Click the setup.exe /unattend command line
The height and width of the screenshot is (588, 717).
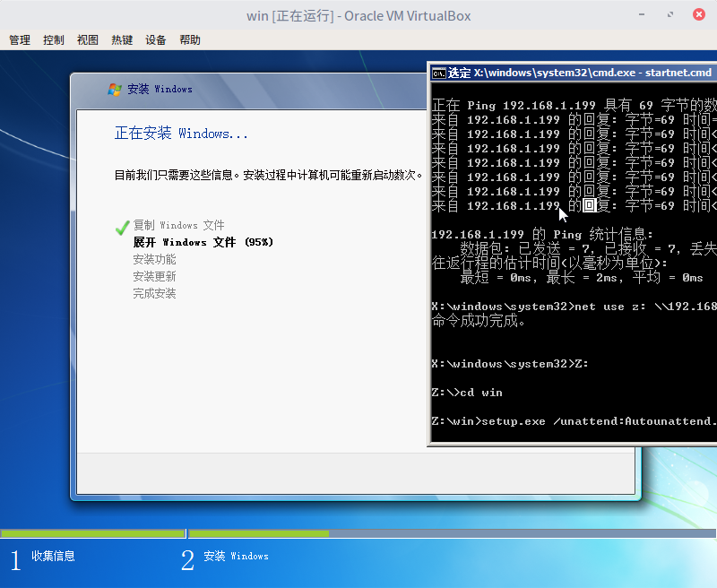(574, 421)
